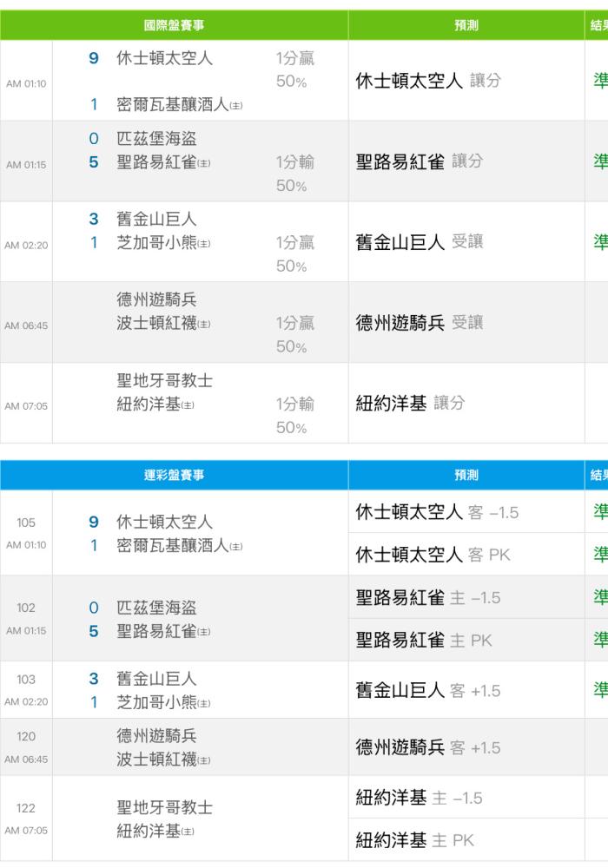Viewport: 608px width, 868px height.
Task: Click AM 02:20 time in the 國際盤 table
Action: click(26, 245)
